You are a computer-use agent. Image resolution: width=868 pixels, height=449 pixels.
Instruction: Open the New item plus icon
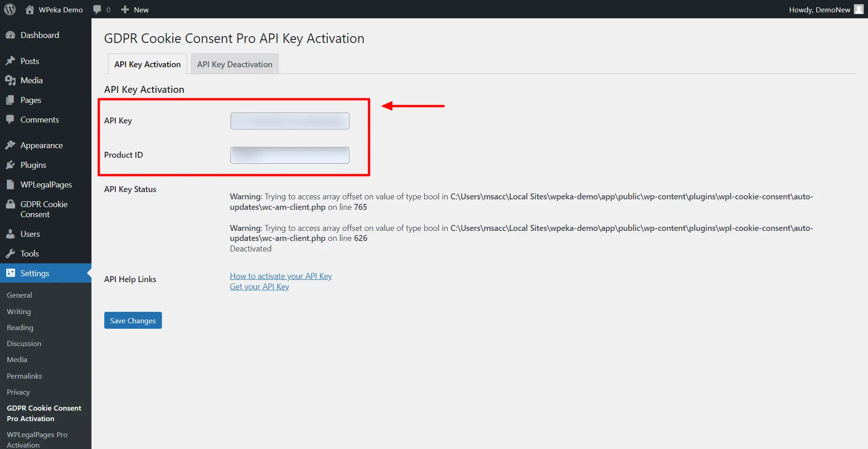(x=125, y=9)
